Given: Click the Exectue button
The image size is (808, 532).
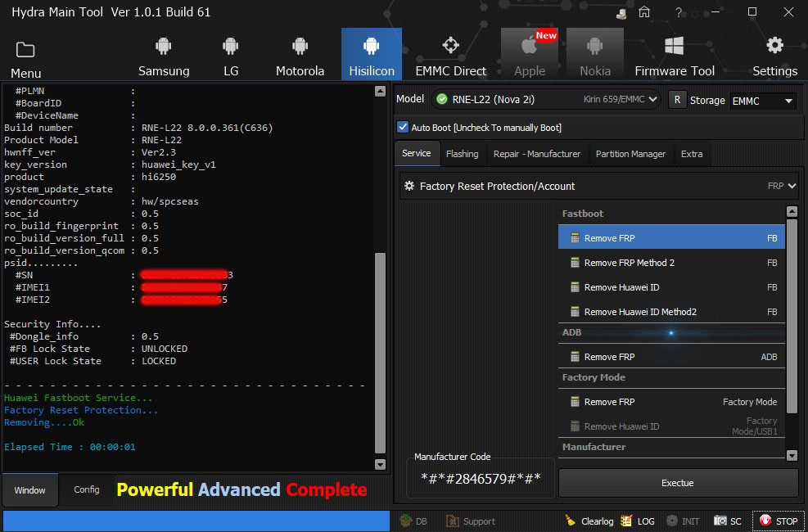Looking at the screenshot, I should point(677,483).
